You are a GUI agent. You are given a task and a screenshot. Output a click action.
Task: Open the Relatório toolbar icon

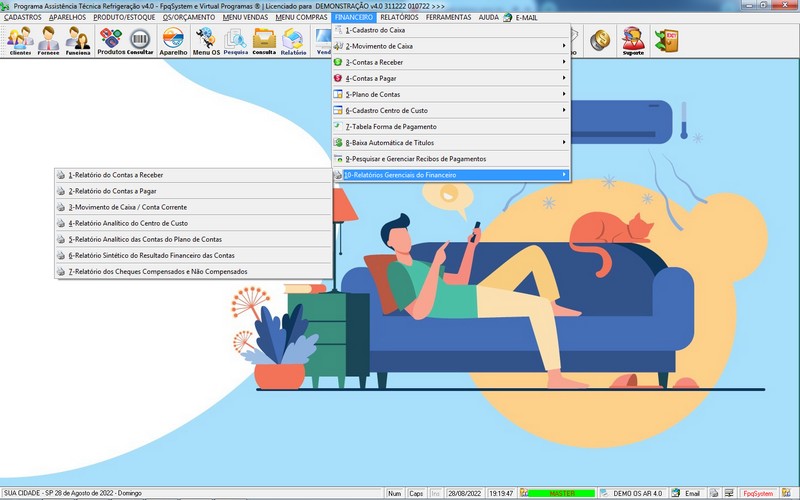coord(293,41)
